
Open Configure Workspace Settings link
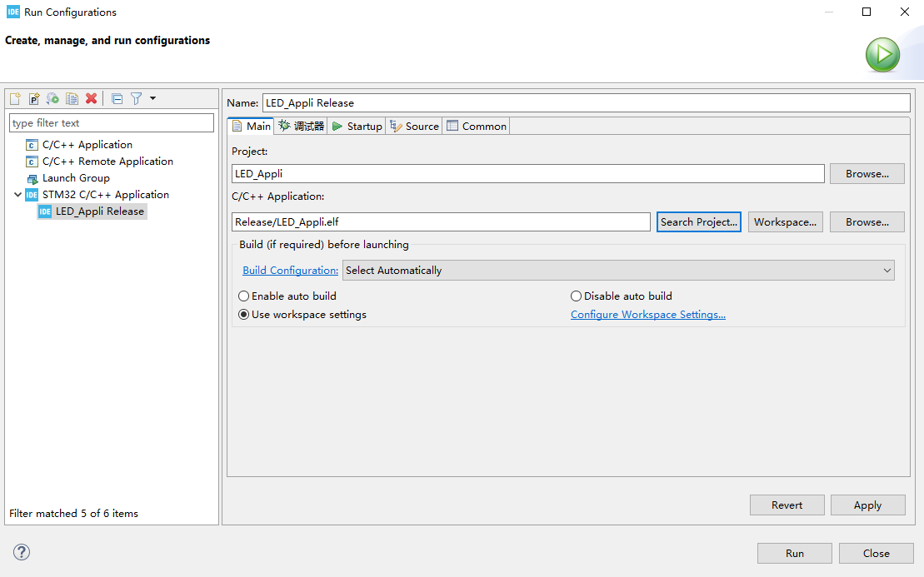648,315
